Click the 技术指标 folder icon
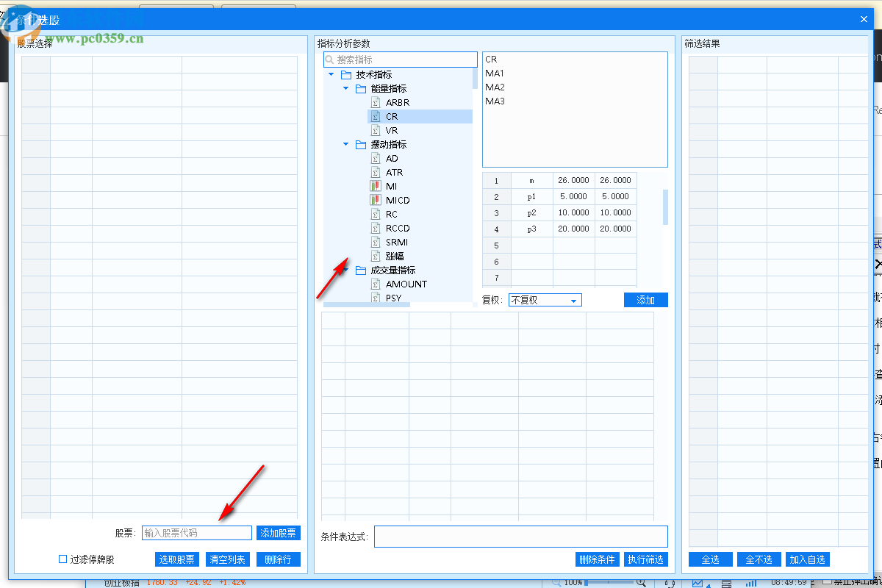Viewport: 882px width, 588px height. click(346, 75)
